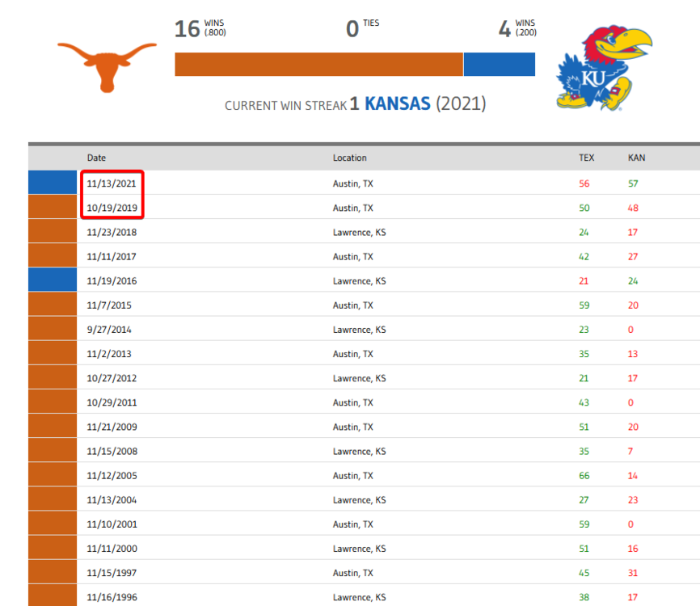Click Texas score 66 in the 11/12/2005 row
Image resolution: width=700 pixels, height=606 pixels.
584,475
